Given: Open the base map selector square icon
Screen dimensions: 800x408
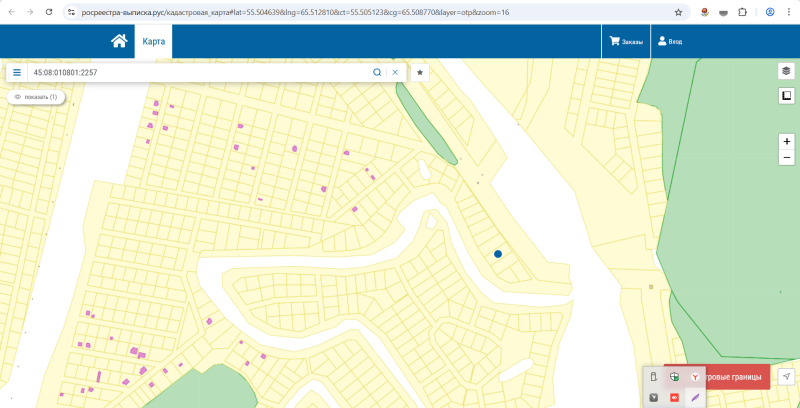Looking at the screenshot, I should (786, 95).
